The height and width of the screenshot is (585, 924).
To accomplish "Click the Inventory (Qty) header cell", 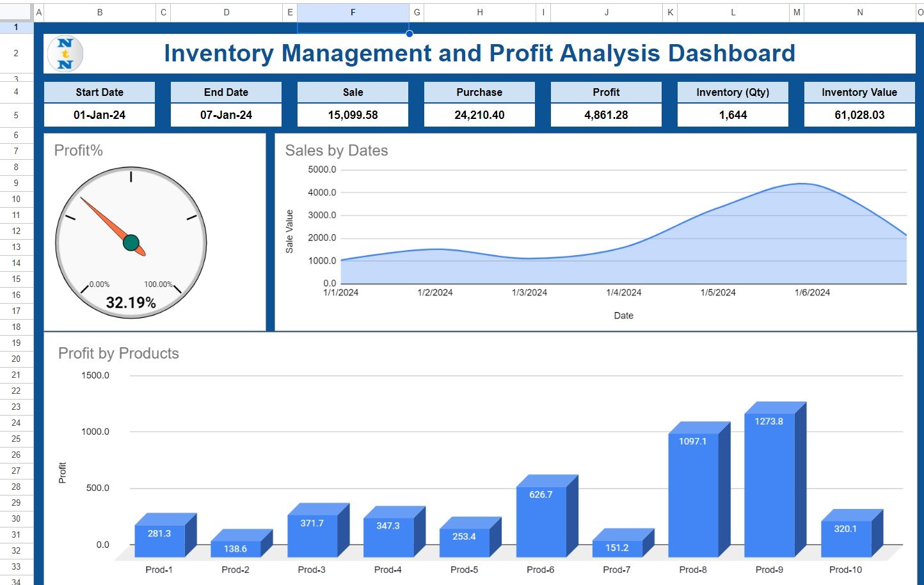I will coord(733,92).
